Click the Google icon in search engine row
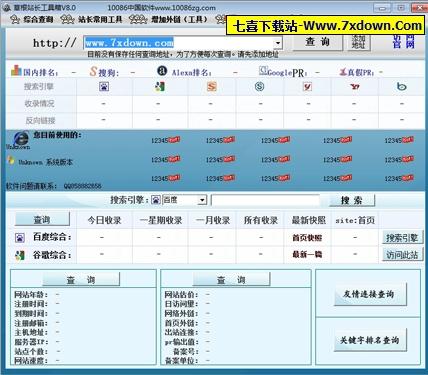This screenshot has width=428, height=375. tap(160, 87)
